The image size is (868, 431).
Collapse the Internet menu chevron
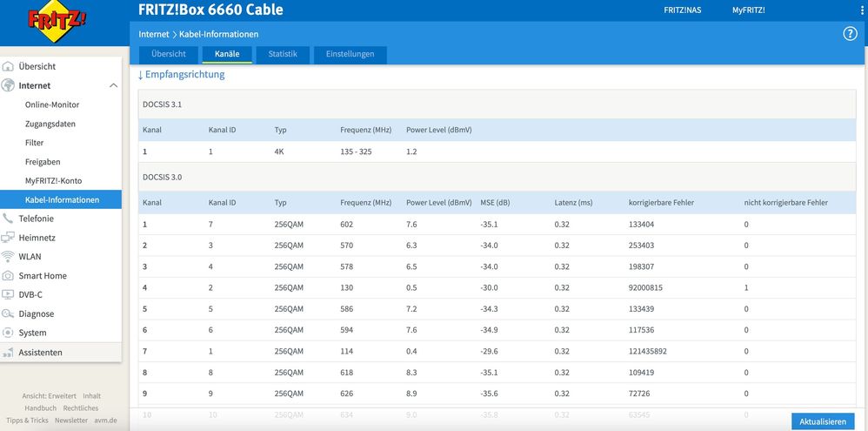pyautogui.click(x=113, y=85)
